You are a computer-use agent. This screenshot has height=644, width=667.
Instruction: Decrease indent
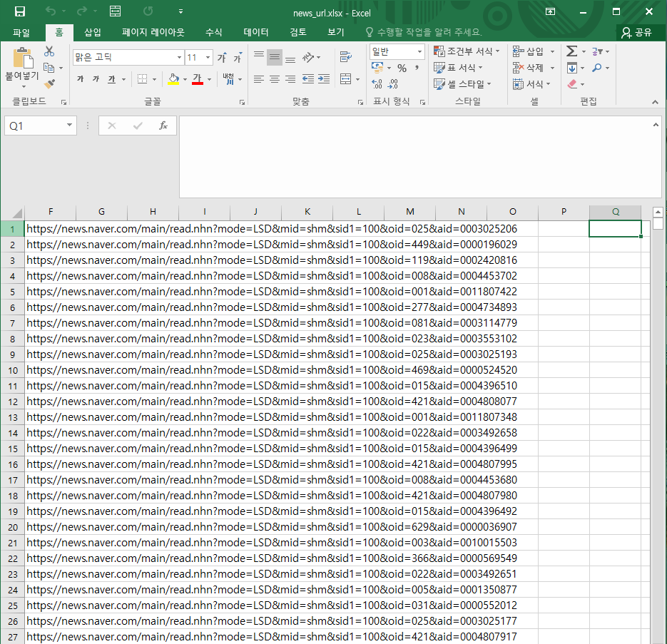click(x=308, y=79)
